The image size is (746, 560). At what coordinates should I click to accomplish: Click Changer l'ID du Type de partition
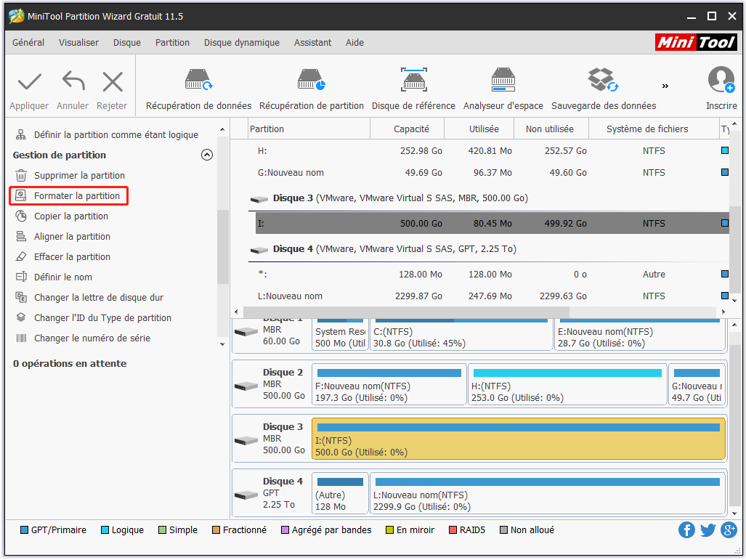(x=93, y=318)
